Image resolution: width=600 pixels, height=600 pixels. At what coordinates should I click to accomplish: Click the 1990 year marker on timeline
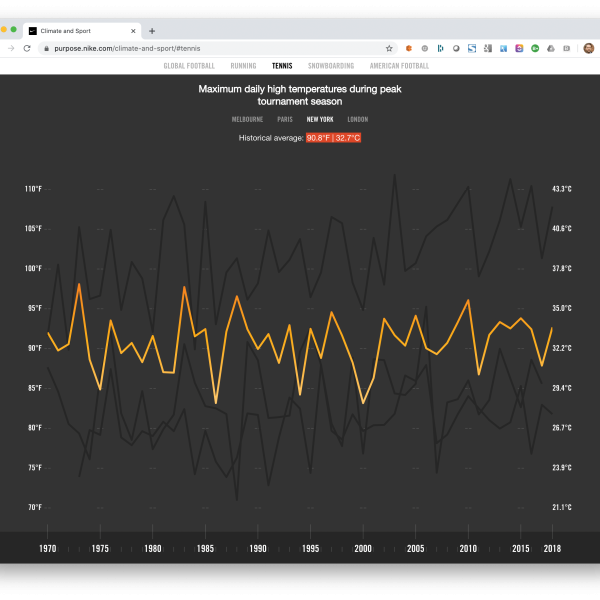(x=258, y=548)
